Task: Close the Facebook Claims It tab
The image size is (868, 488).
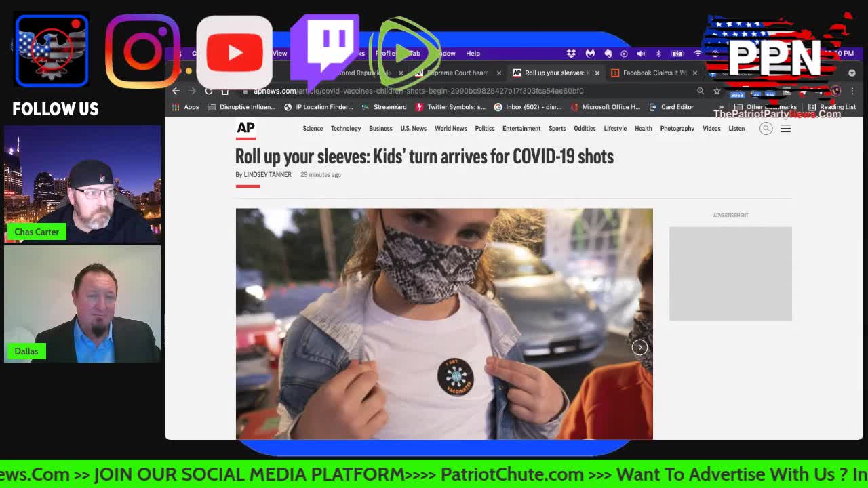Action: coord(694,73)
